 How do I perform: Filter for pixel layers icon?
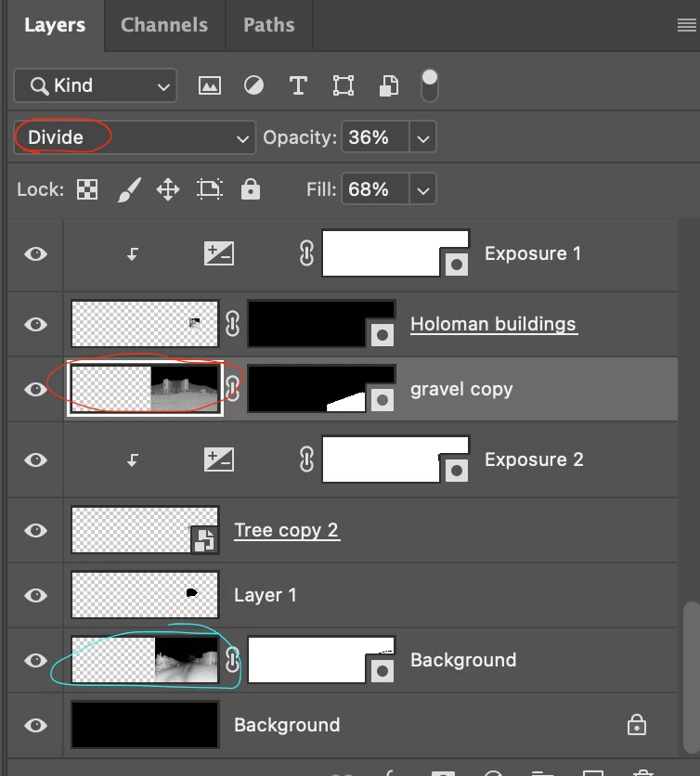210,85
